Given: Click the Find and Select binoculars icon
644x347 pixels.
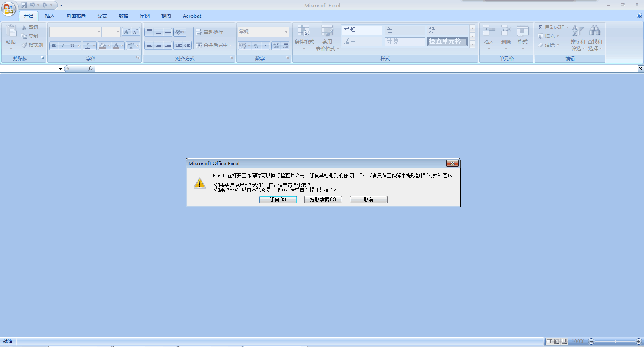Looking at the screenshot, I should [594, 31].
